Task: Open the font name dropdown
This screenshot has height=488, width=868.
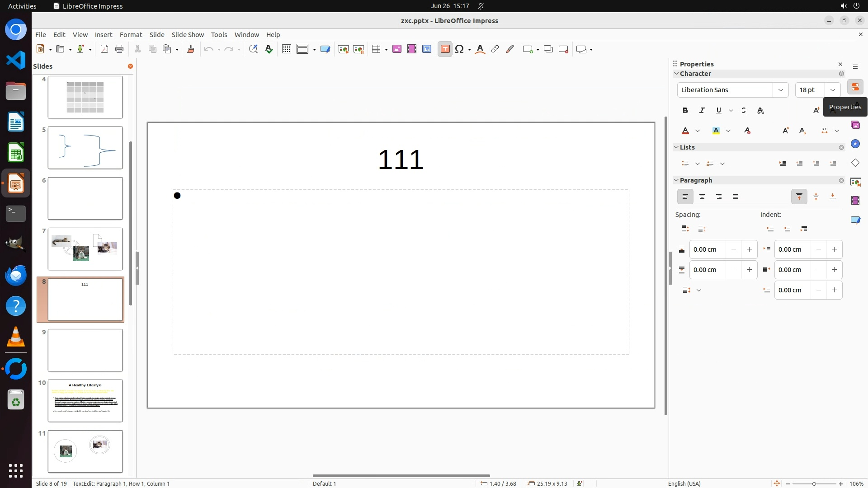Action: coord(780,90)
